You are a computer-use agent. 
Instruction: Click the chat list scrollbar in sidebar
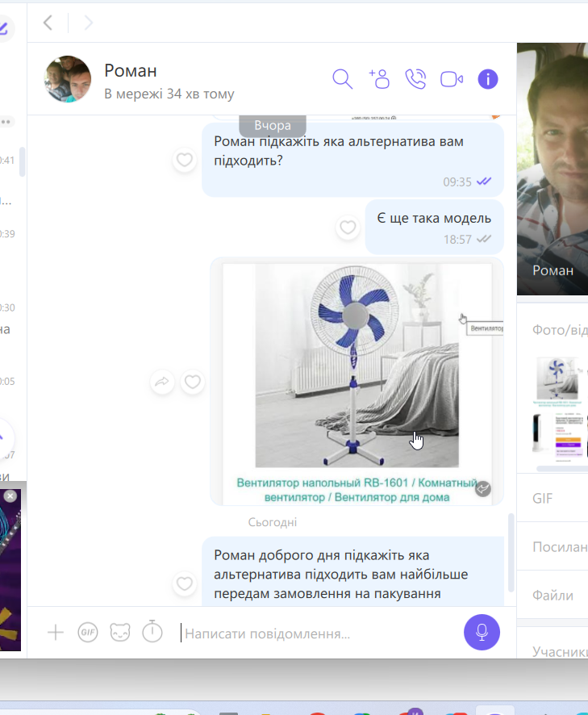22,161
